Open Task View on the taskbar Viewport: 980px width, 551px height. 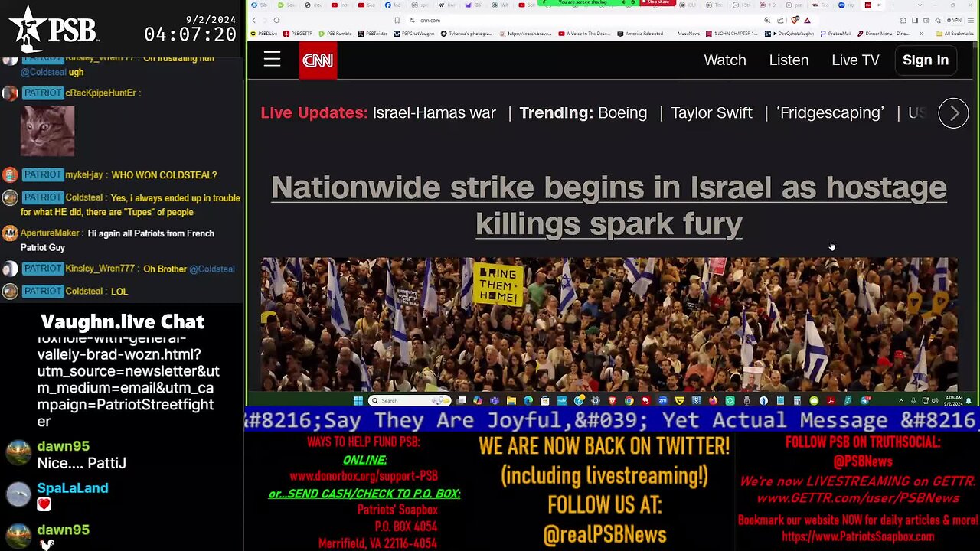461,401
